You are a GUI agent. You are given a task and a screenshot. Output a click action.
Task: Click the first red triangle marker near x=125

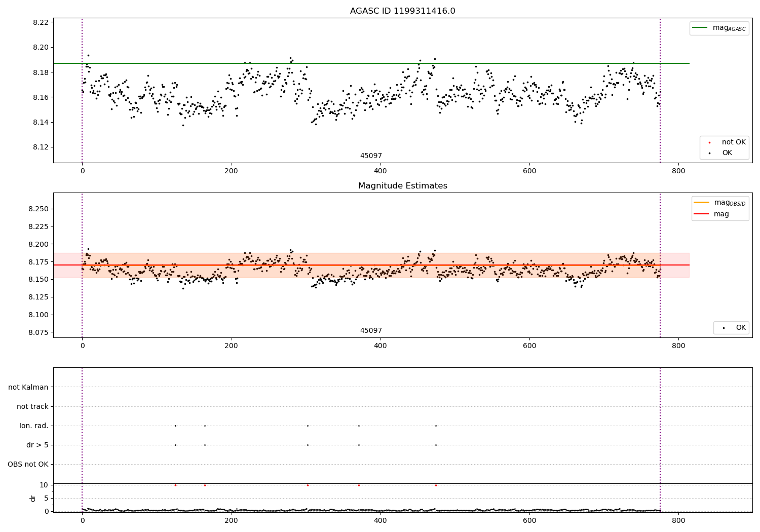coord(175,485)
